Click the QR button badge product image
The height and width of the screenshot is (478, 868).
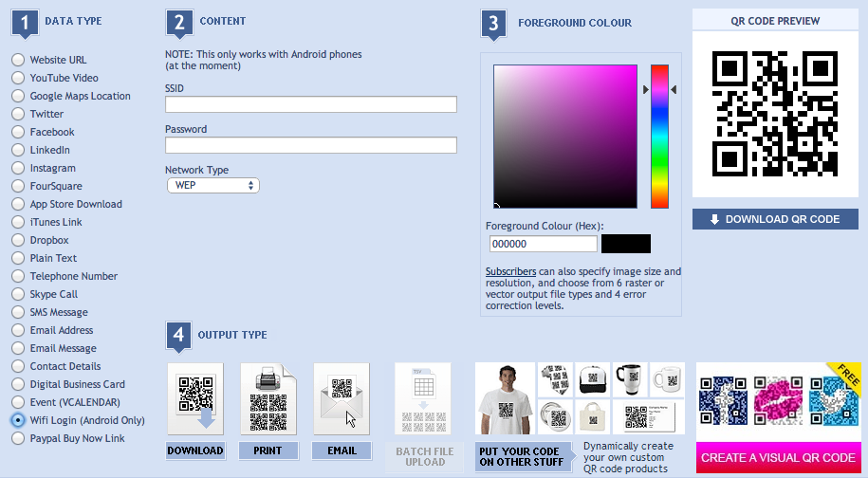coord(555,417)
